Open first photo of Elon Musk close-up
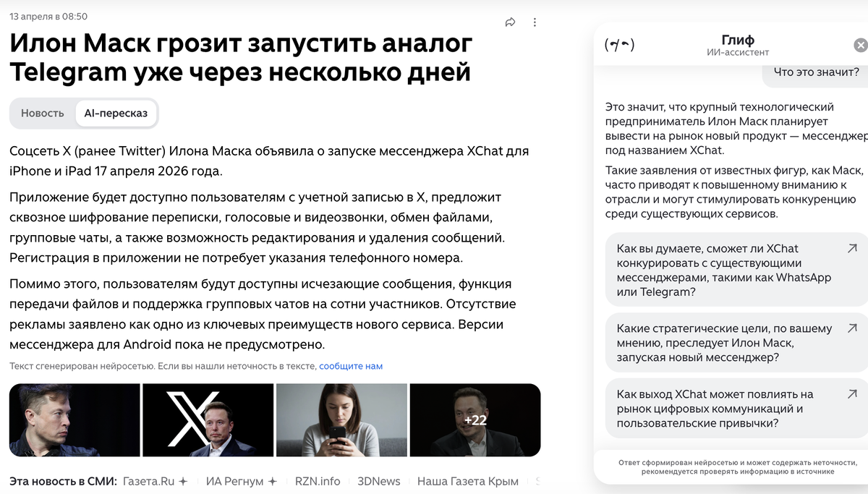The width and height of the screenshot is (868, 494). pos(75,420)
